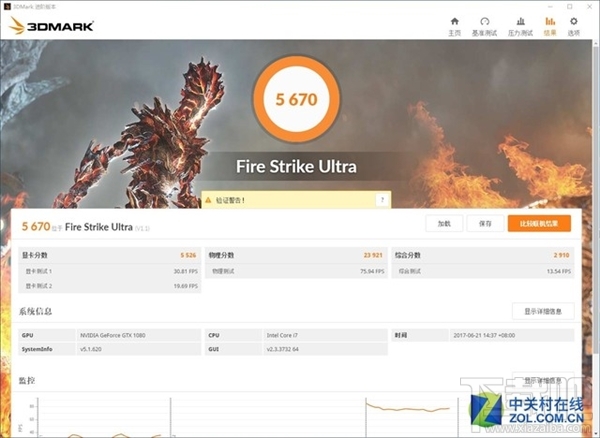Image resolution: width=600 pixels, height=438 pixels.
Task: Click the 显卡分数 header label
Action: pyautogui.click(x=34, y=255)
